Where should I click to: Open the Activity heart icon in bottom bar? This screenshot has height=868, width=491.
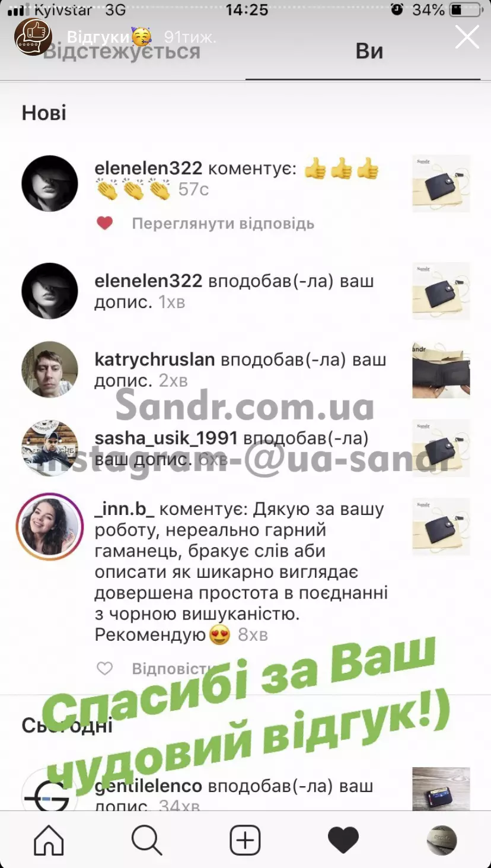343,841
